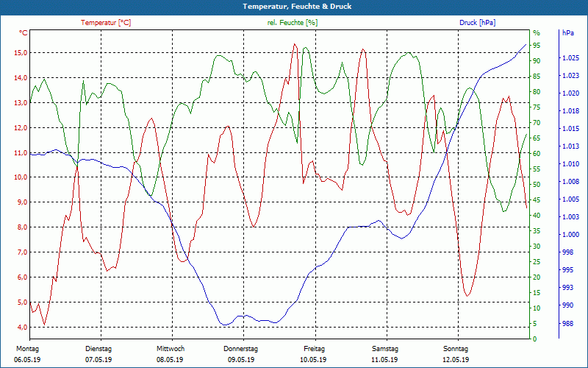Image resolution: width=588 pixels, height=368 pixels.
Task: Select the Donnerstag 09.05.19 date label
Action: click(241, 354)
